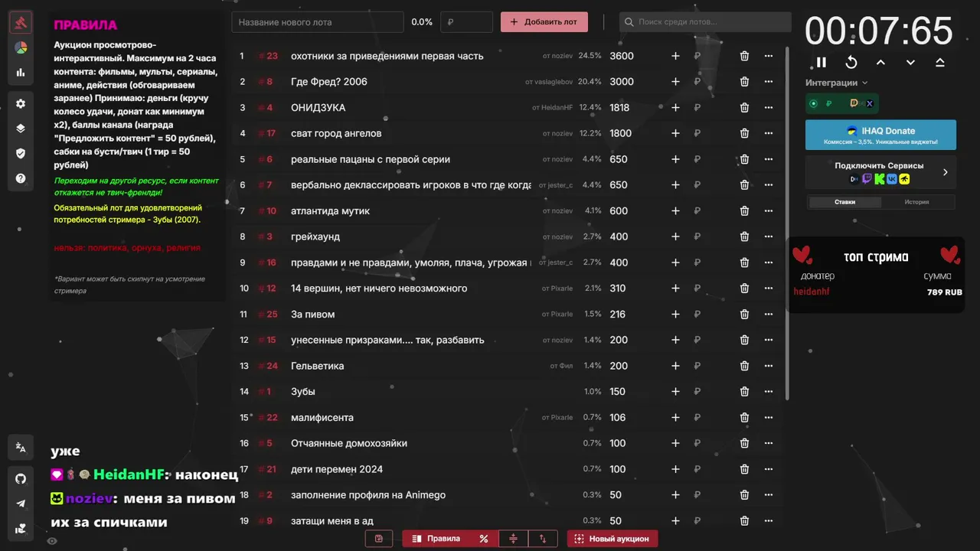Expand 'Подключить Сервисы' with right chevron
The height and width of the screenshot is (551, 980).
coord(945,172)
